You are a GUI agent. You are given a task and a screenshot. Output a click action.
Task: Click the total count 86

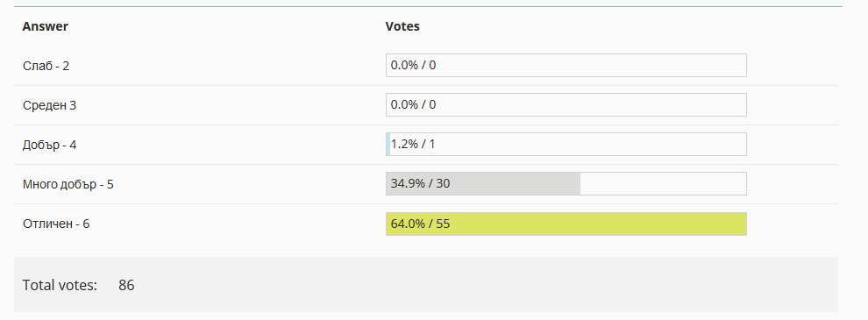tap(126, 285)
